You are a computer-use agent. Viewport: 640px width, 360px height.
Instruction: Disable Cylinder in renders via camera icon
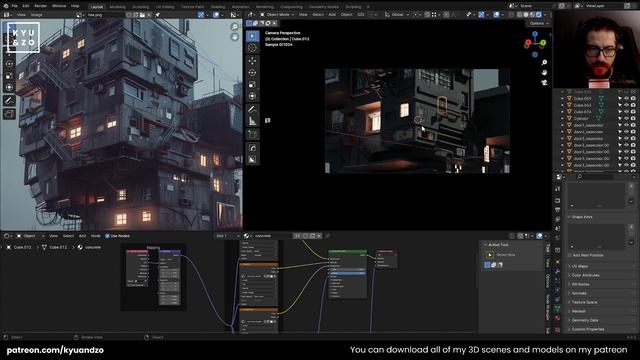click(633, 118)
